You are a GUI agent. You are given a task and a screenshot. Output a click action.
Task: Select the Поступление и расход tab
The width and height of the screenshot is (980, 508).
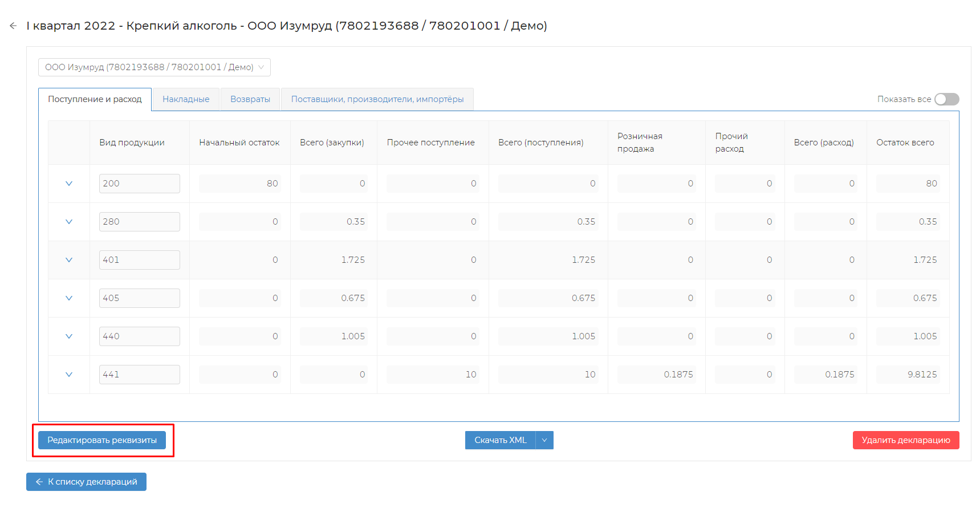(x=95, y=99)
